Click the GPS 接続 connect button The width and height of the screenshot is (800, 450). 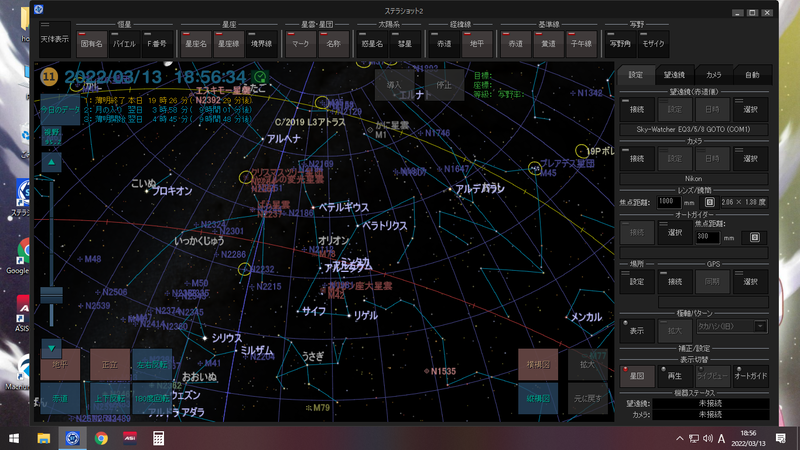click(675, 282)
